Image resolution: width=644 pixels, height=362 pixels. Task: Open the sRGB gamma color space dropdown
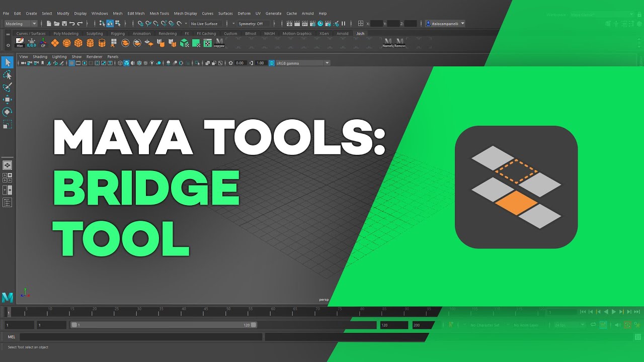click(303, 63)
